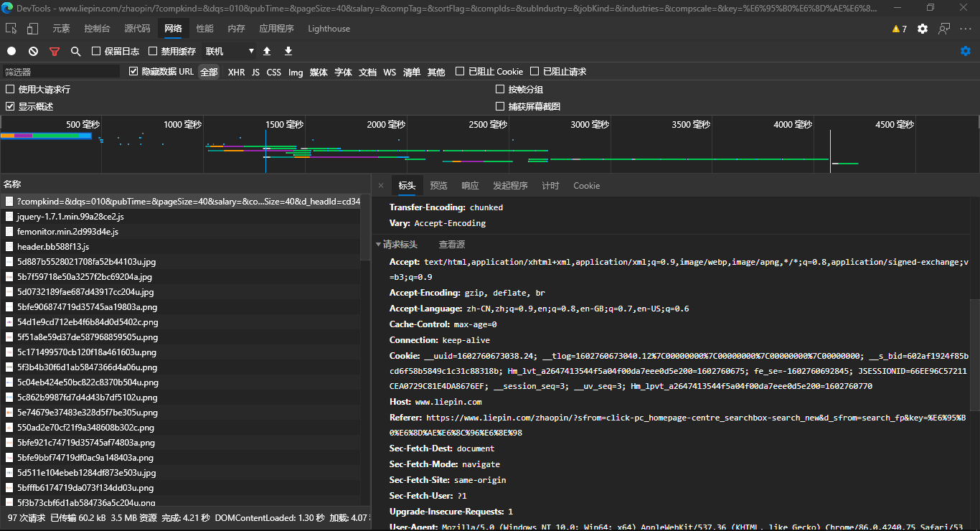Switch to 控制台 panel tab
The height and width of the screenshot is (531, 980).
click(x=97, y=29)
